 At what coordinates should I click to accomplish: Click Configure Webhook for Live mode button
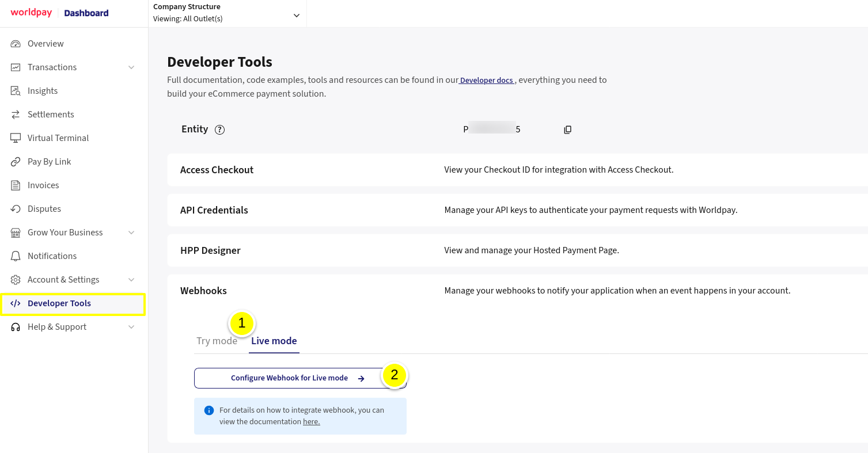tap(300, 378)
